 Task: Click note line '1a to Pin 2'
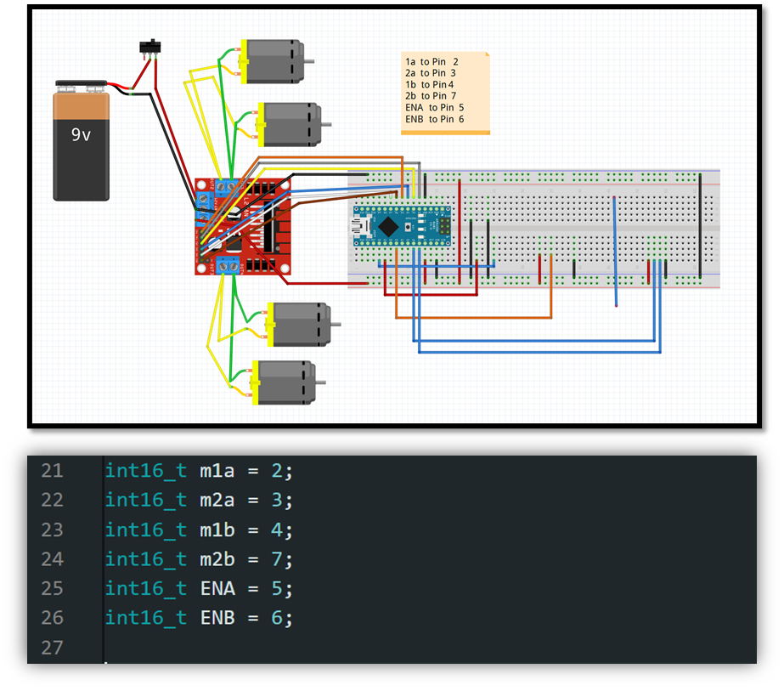point(432,61)
